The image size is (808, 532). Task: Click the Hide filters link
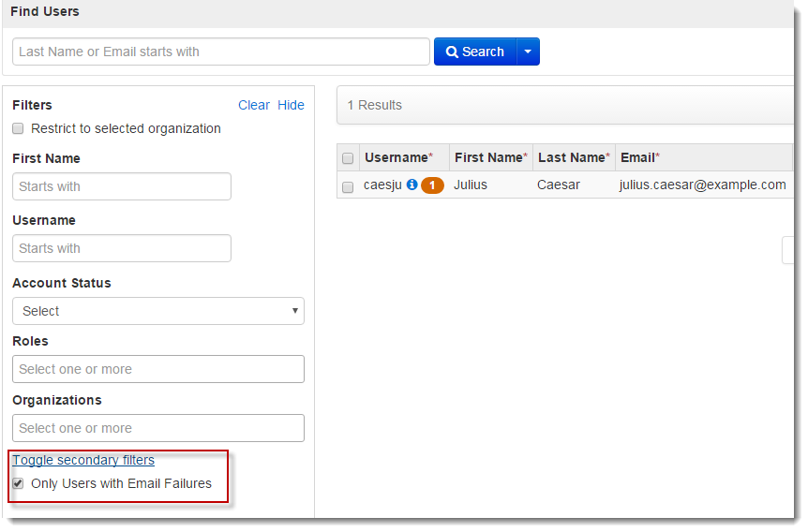pyautogui.click(x=291, y=105)
